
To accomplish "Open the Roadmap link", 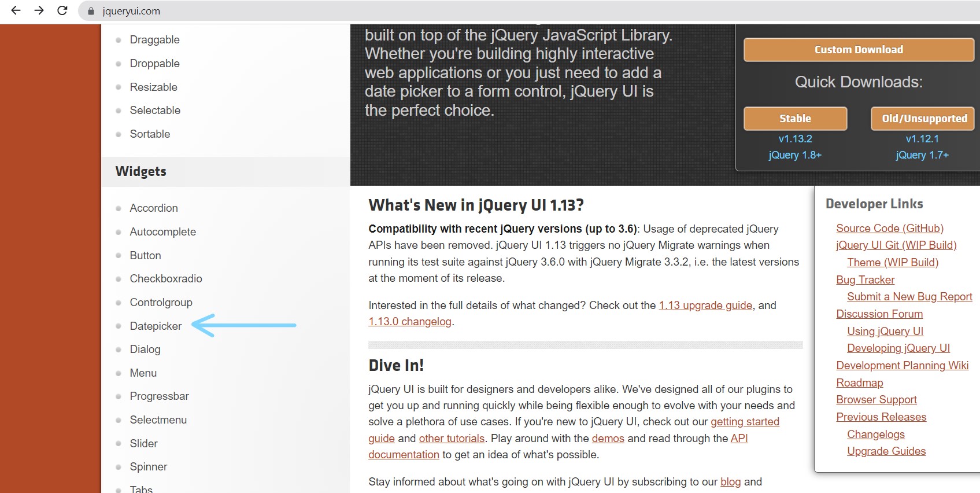I will 859,382.
